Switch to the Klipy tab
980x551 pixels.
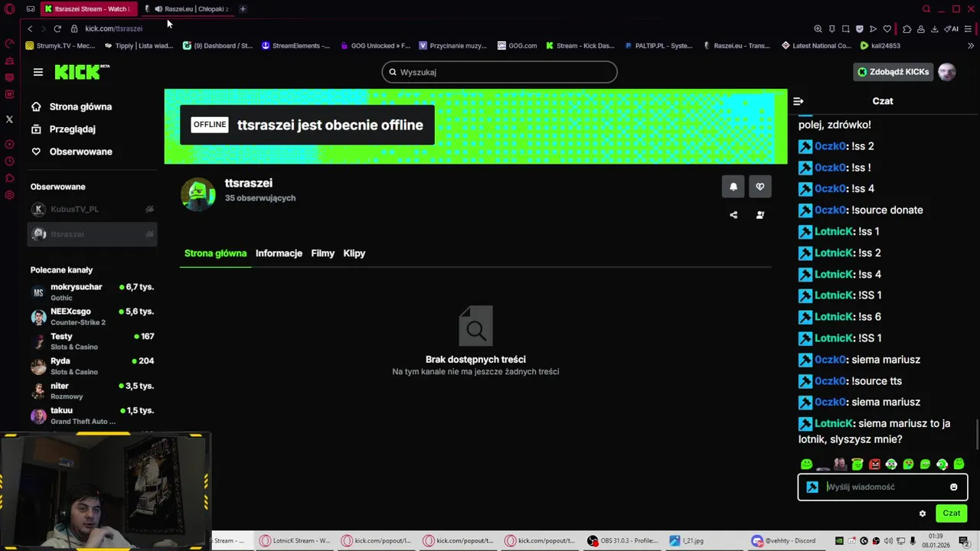[354, 253]
